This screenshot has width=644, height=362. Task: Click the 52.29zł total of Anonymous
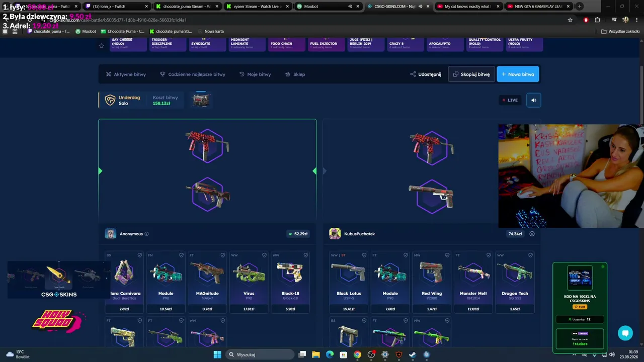298,234
